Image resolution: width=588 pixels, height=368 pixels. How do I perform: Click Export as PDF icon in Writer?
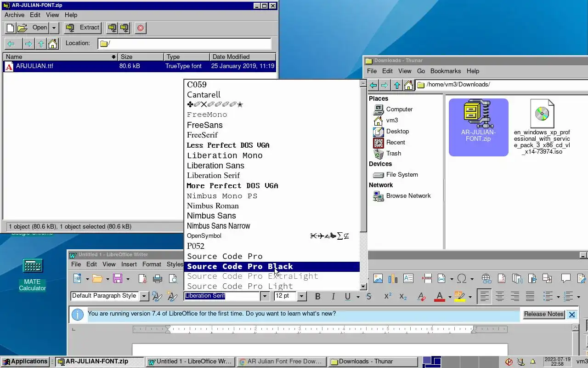(142, 278)
